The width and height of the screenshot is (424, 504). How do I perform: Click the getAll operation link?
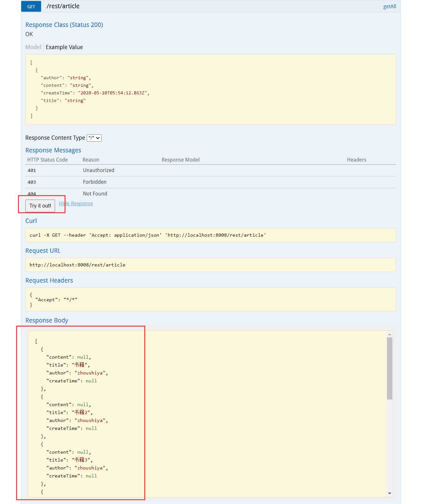pos(390,6)
